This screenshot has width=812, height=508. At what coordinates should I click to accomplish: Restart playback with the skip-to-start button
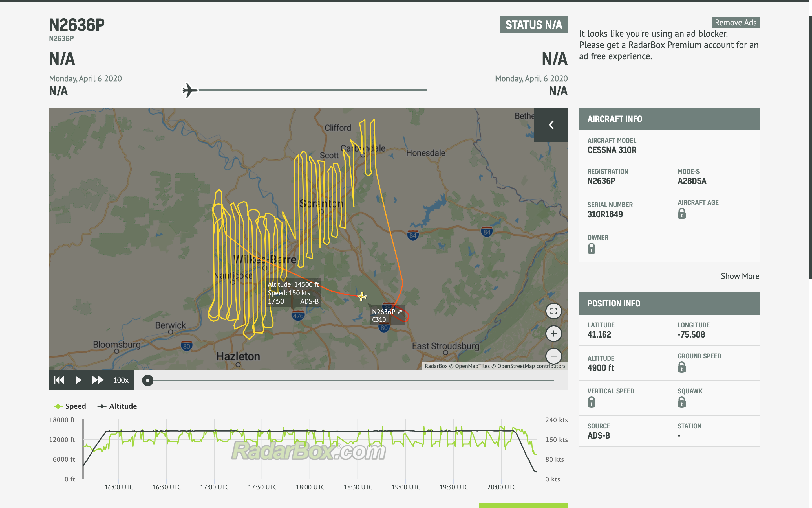point(59,380)
